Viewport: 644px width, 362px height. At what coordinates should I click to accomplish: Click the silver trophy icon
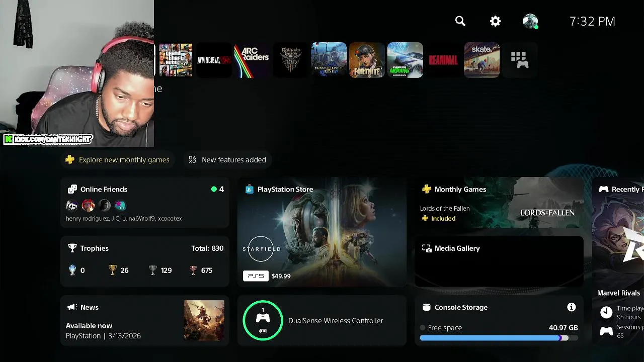click(x=153, y=270)
